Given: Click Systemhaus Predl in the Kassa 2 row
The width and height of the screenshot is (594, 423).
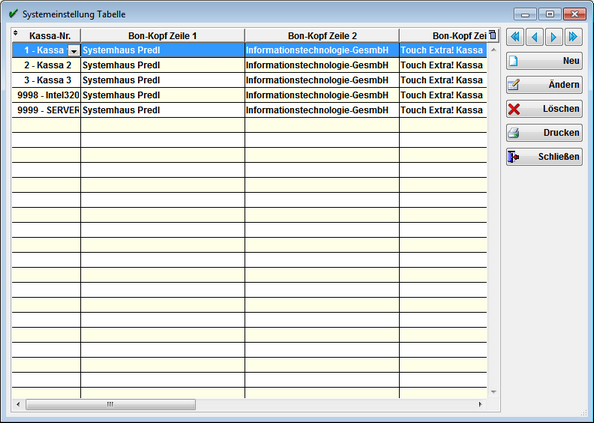Looking at the screenshot, I should click(121, 65).
